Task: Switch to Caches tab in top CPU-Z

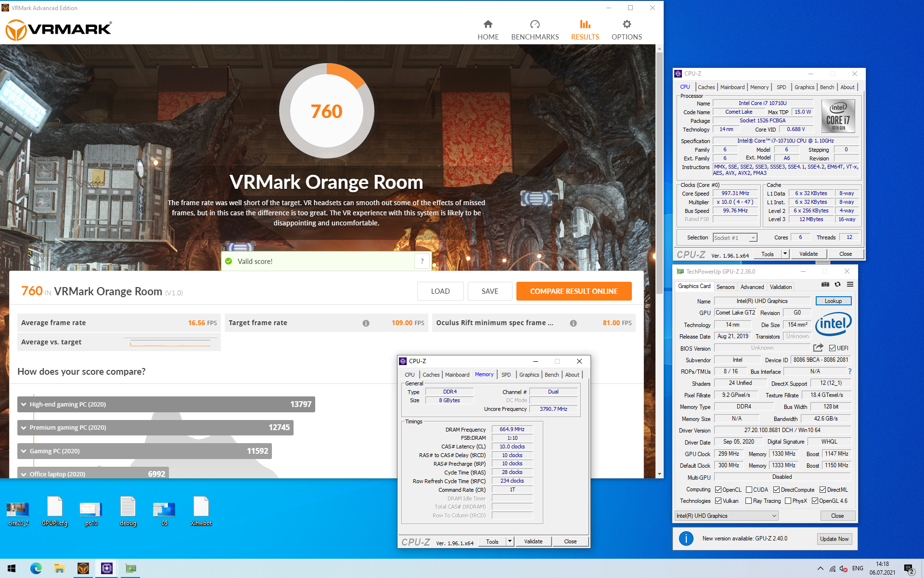Action: (x=706, y=87)
